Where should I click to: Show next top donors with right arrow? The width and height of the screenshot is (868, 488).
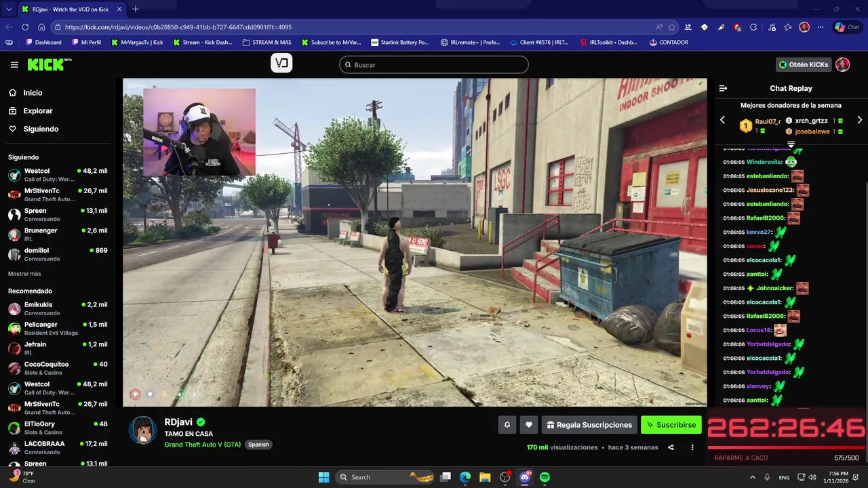tap(859, 120)
